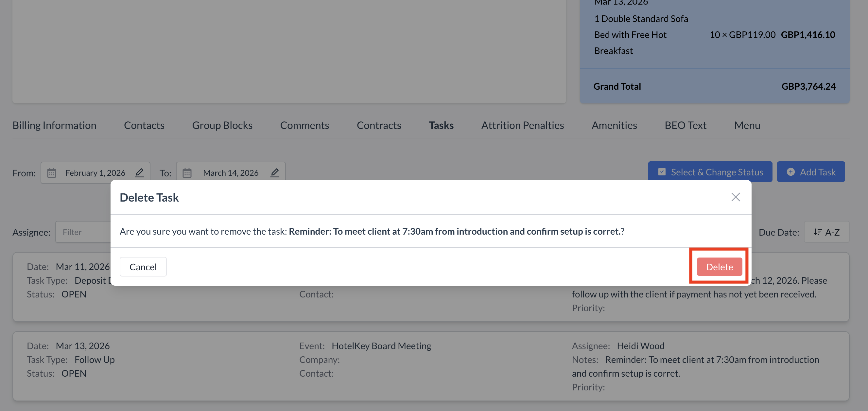This screenshot has width=868, height=411.
Task: Click the pencil icon beside February 1, 2026
Action: (139, 173)
